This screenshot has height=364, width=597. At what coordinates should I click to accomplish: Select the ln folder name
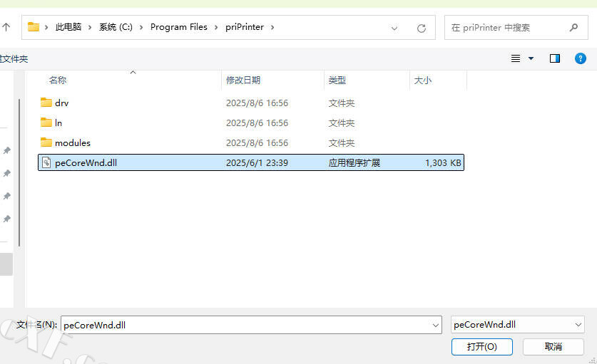58,123
